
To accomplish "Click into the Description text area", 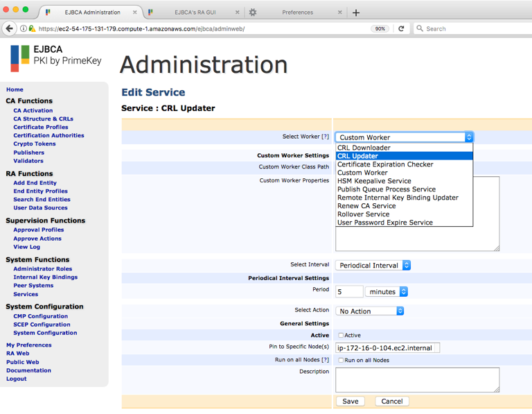I will [x=417, y=379].
